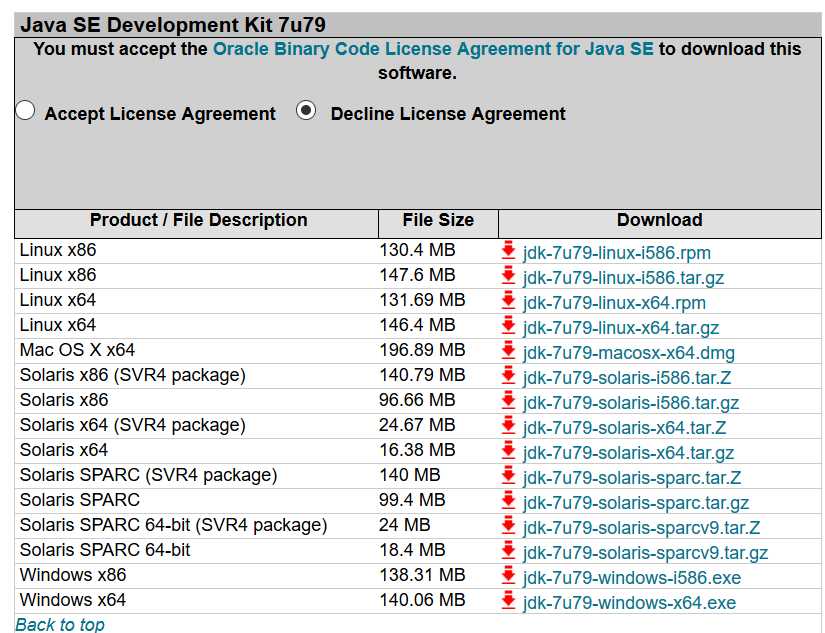
Task: Click the '130.4 MB' file size
Action: tap(417, 250)
